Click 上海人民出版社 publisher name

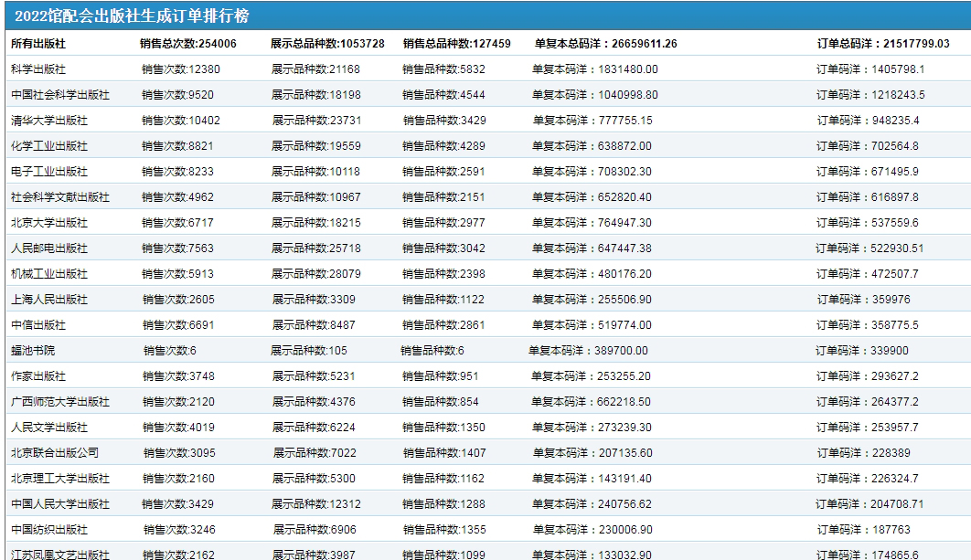click(49, 300)
